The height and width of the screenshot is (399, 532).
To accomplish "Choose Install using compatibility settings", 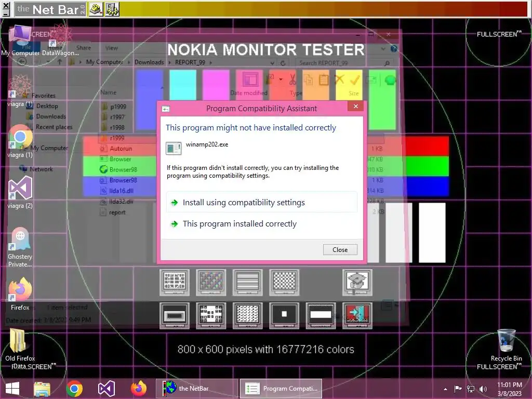I will 262,203.
